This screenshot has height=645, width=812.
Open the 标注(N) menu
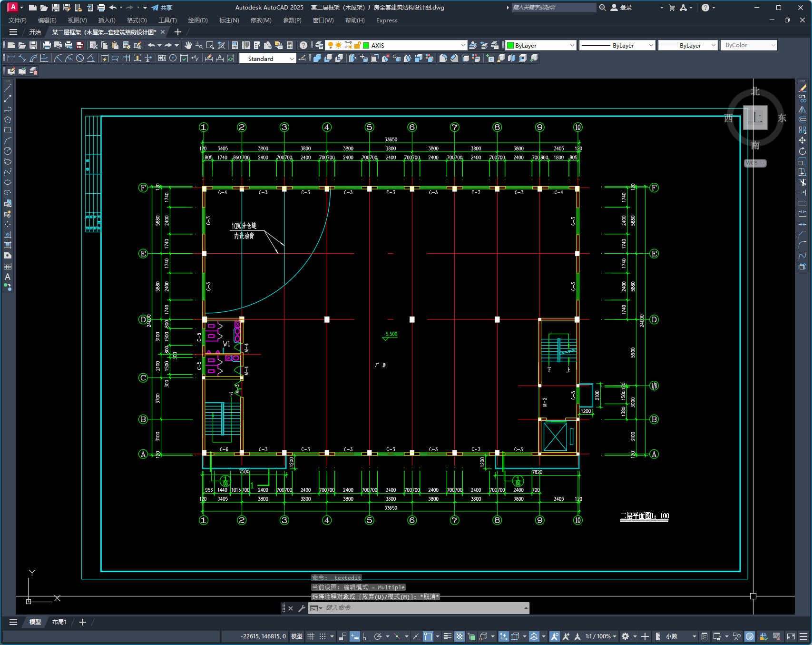pos(229,20)
